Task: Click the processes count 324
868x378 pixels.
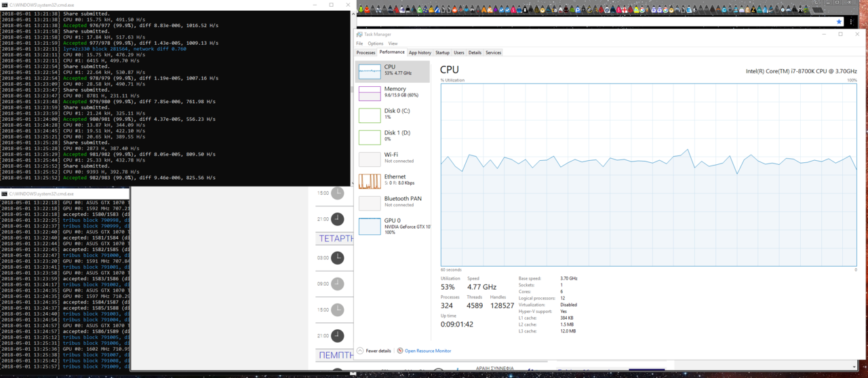Action: coord(448,305)
